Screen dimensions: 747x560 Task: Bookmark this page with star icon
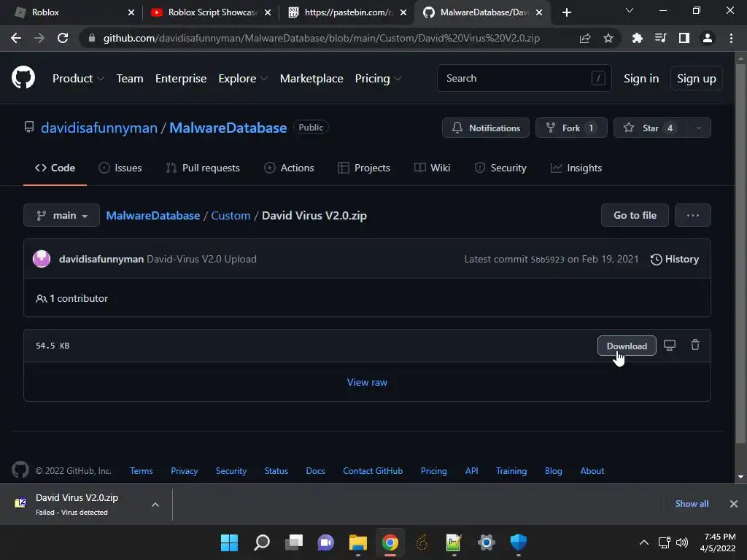[x=608, y=38]
